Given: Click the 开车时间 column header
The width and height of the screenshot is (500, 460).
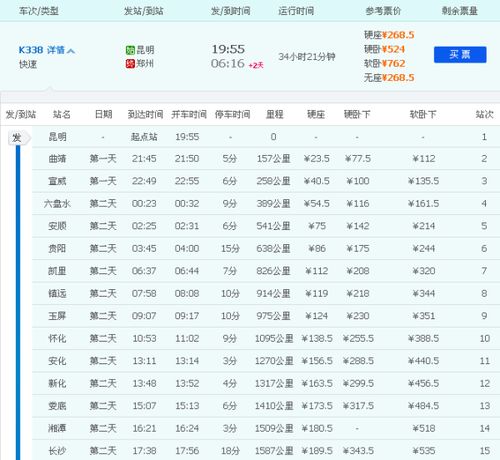Looking at the screenshot, I should [x=189, y=114].
